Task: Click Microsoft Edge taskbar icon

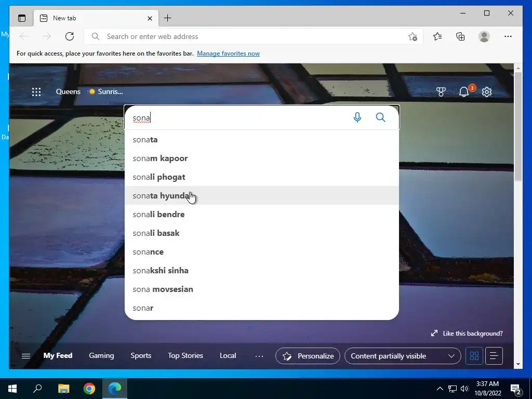Action: pyautogui.click(x=115, y=389)
